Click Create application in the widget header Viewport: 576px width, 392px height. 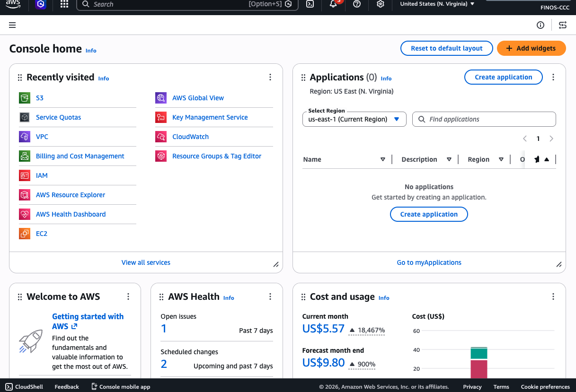(x=504, y=77)
